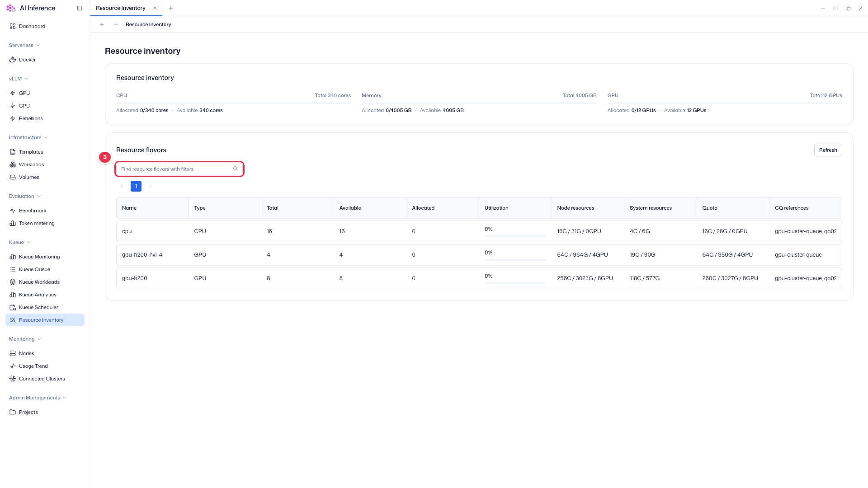Go to previous page of flavors
Image resolution: width=868 pixels, height=488 pixels.
[122, 186]
